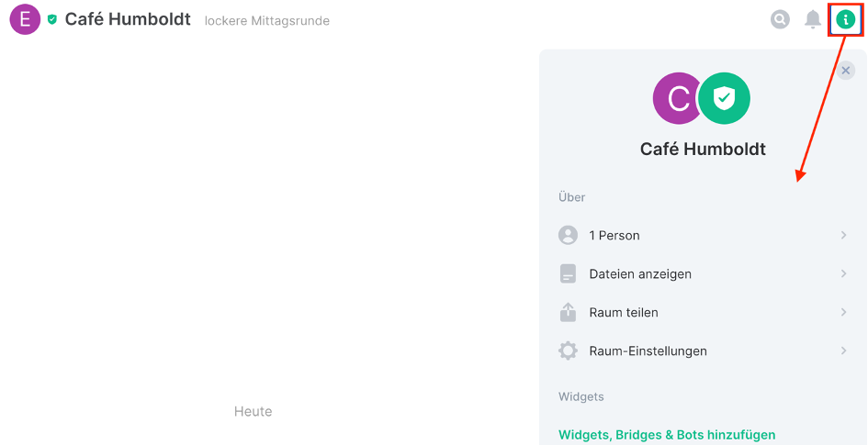Expand the Dateien anzeigen chevron
Screen dimensions: 868x445
tap(843, 274)
